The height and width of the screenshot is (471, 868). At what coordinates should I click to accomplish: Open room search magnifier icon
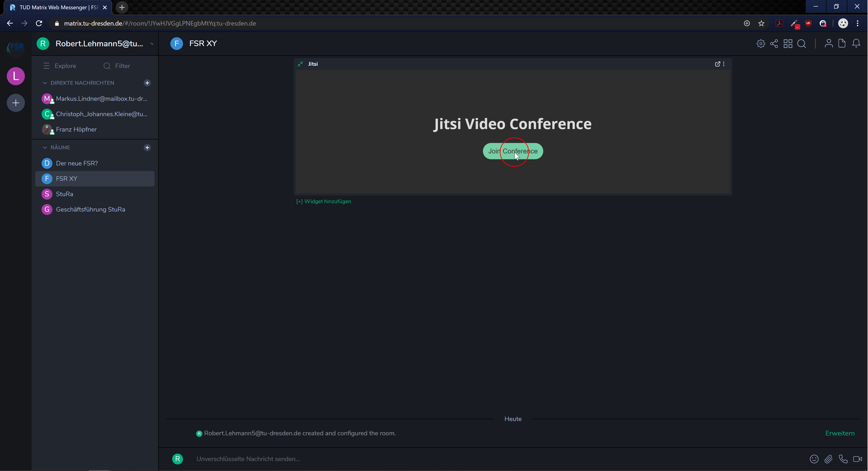tap(802, 43)
